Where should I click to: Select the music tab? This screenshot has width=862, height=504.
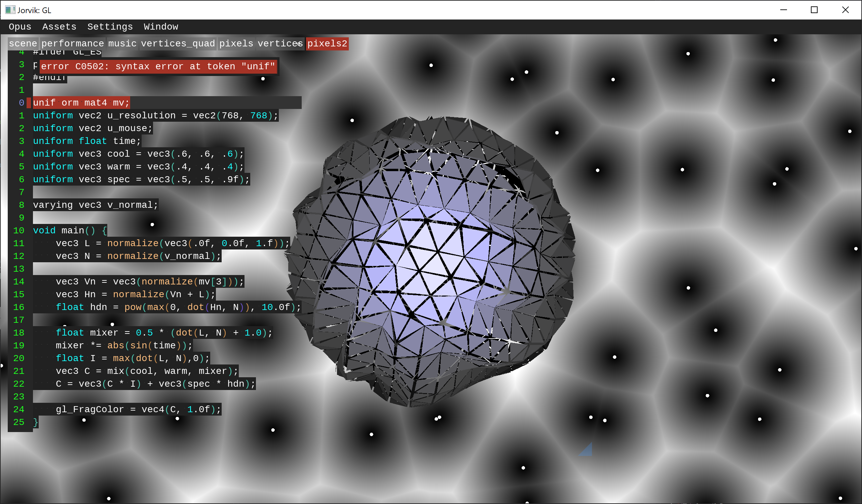[122, 43]
